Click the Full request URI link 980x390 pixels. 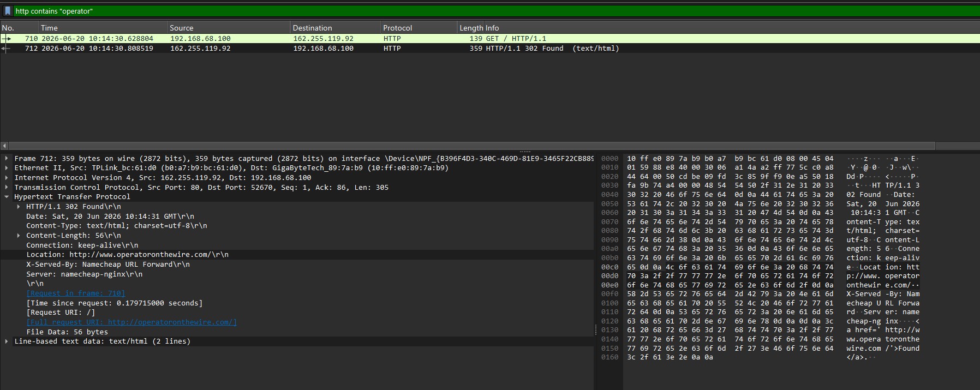pos(132,322)
